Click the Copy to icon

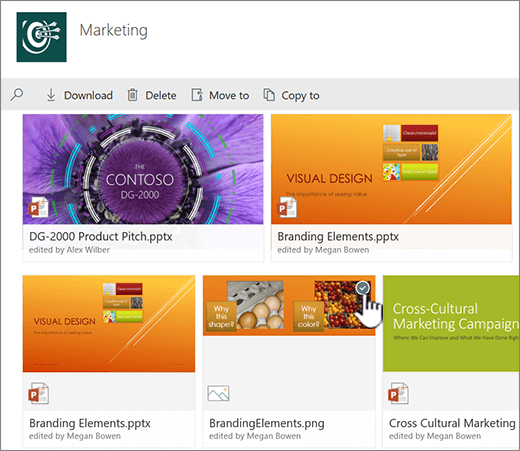point(269,95)
